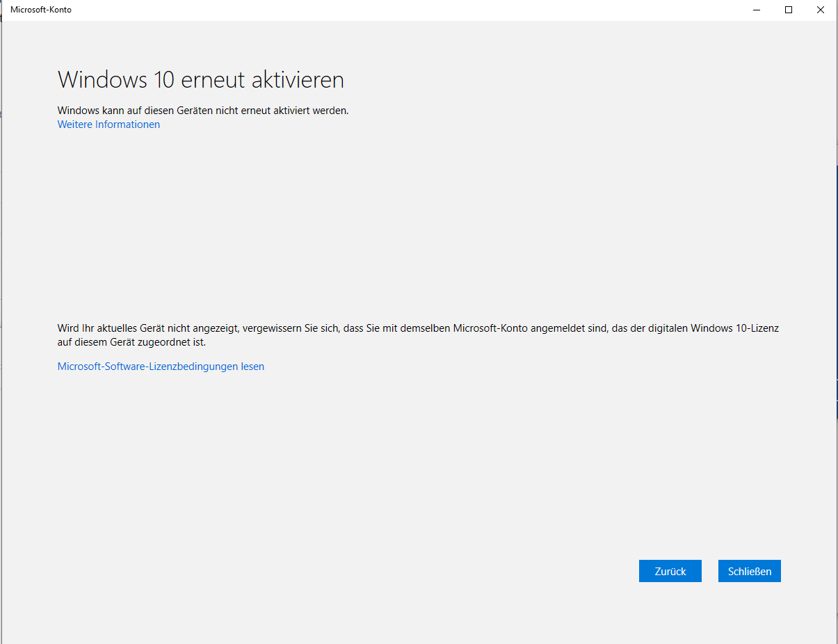Screen dimensions: 838x644
Task: Maximize the Microsoft-Konto window
Action: coord(789,10)
